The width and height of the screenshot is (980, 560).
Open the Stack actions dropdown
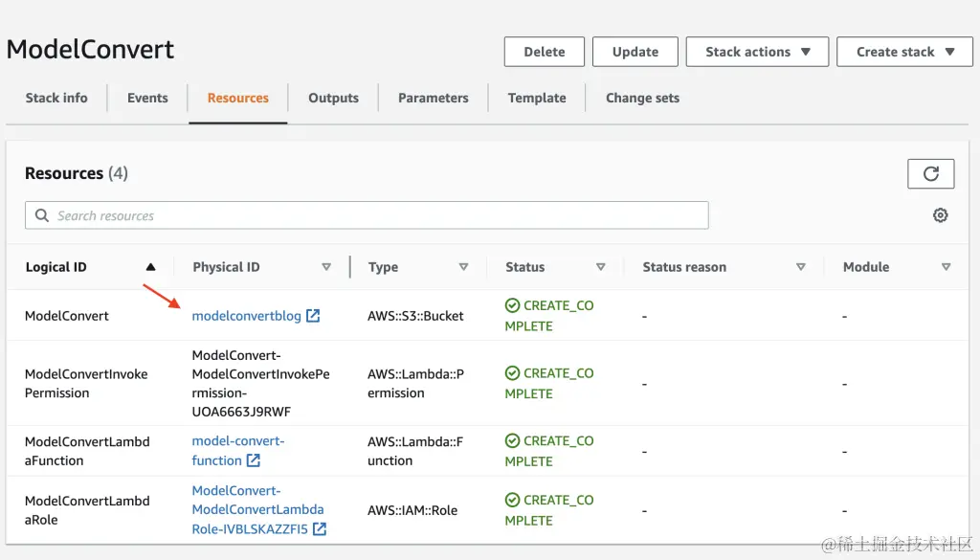757,52
